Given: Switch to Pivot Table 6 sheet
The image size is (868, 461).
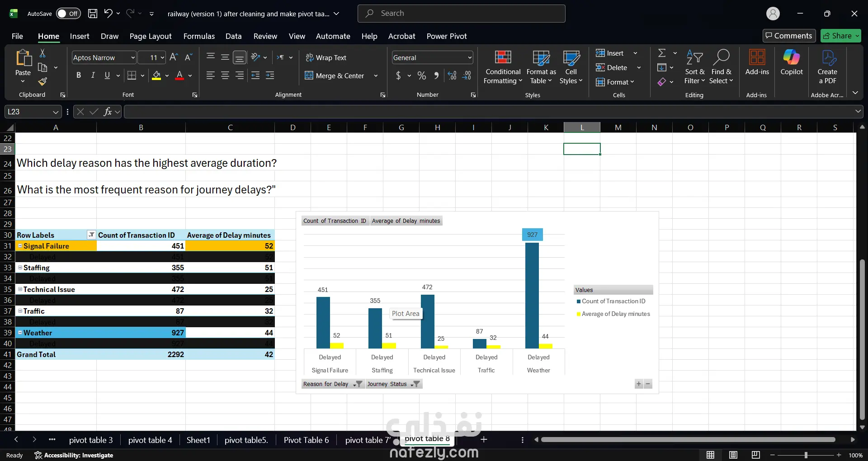Looking at the screenshot, I should tap(306, 440).
